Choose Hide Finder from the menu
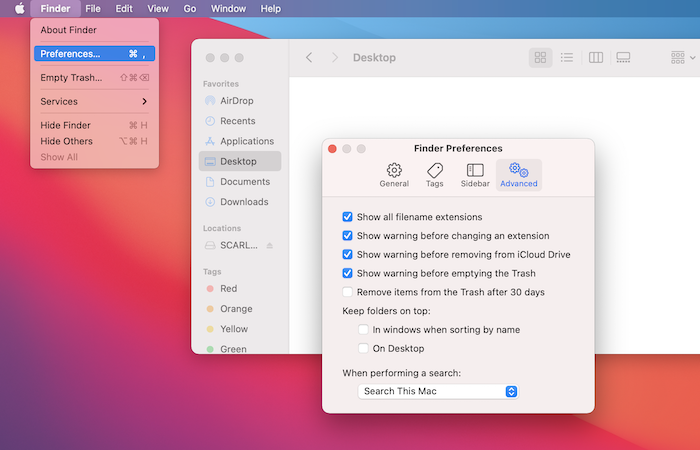 pyautogui.click(x=94, y=125)
